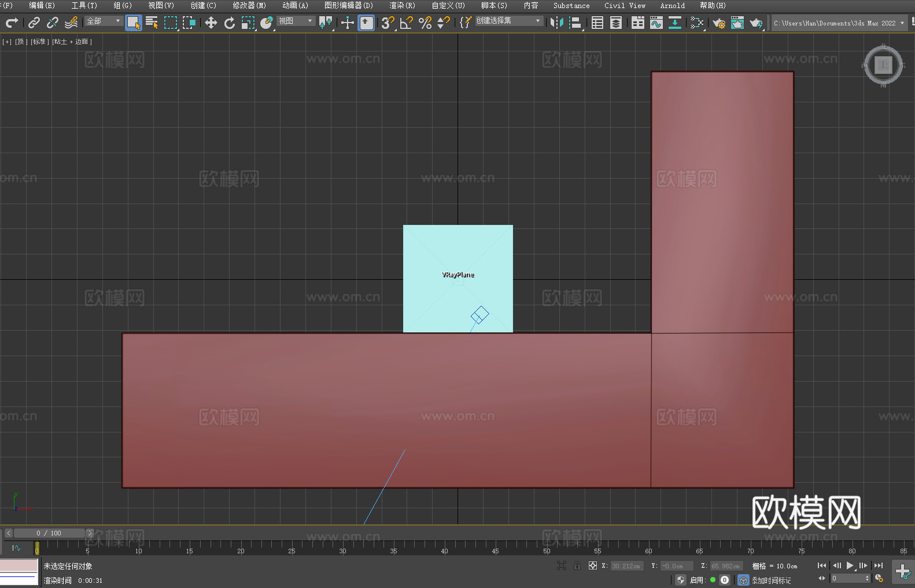Open Render Setup teapot gear icon
The image size is (915, 588).
pyautogui.click(x=719, y=23)
